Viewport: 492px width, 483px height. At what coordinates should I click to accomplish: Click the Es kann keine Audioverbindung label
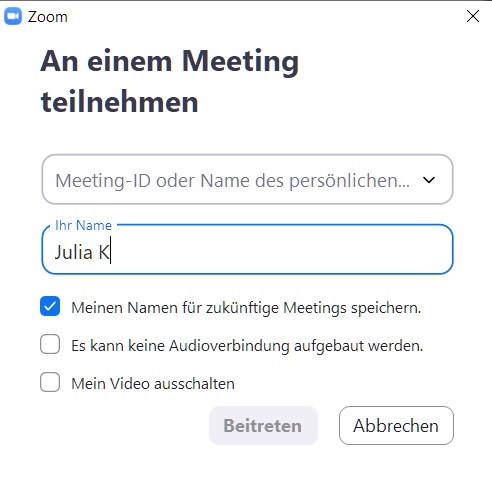coord(247,346)
